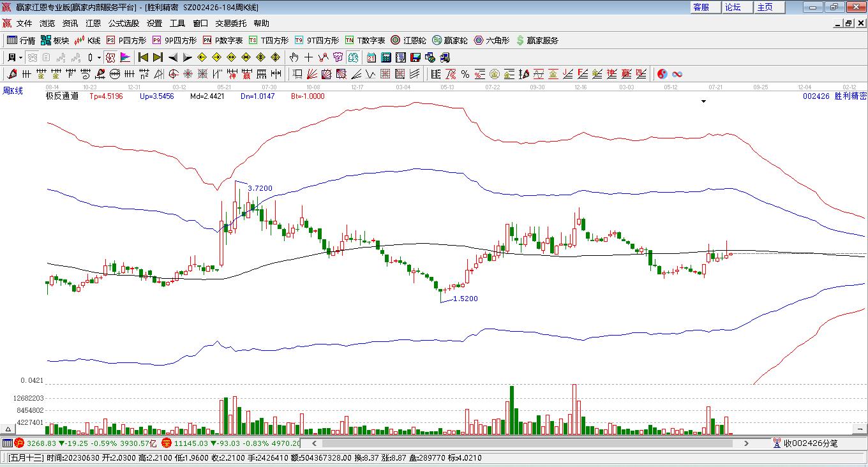This screenshot has height=467, width=868.
Task: Click the red pen icon starting the drawing toolbar
Action: click(x=11, y=74)
